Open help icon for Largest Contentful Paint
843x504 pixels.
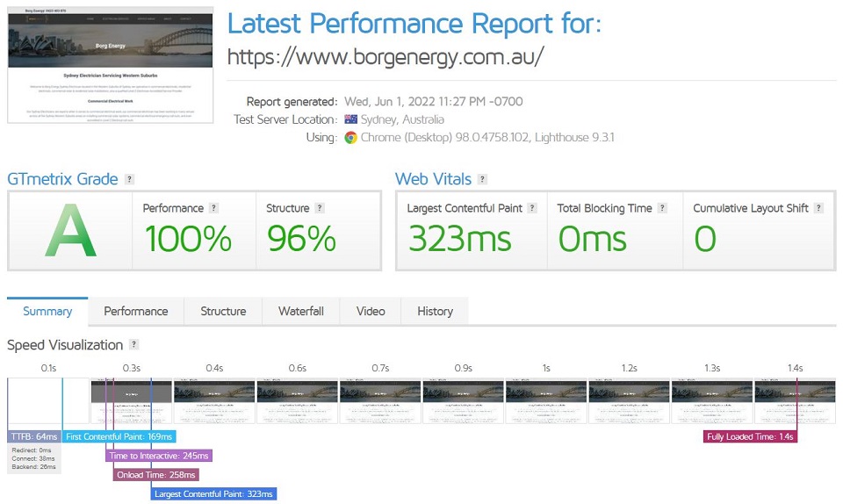point(532,208)
